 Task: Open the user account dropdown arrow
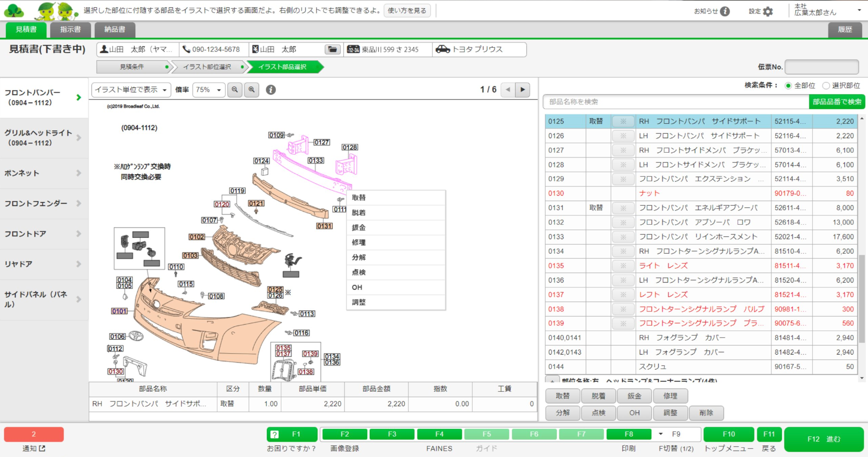(x=859, y=10)
